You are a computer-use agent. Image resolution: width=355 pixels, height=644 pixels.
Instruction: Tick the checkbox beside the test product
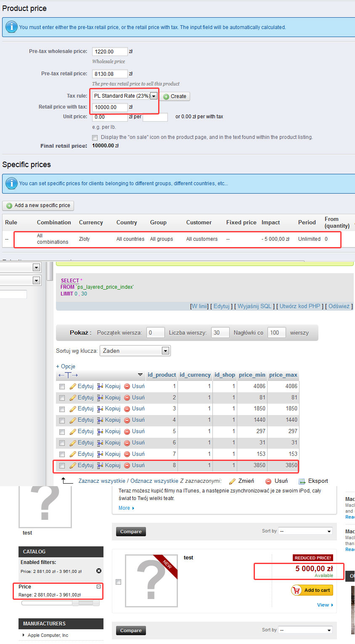click(118, 582)
